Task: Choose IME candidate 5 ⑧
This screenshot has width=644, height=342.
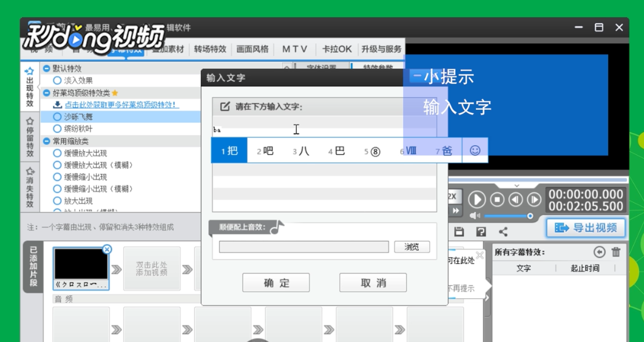Action: [372, 151]
